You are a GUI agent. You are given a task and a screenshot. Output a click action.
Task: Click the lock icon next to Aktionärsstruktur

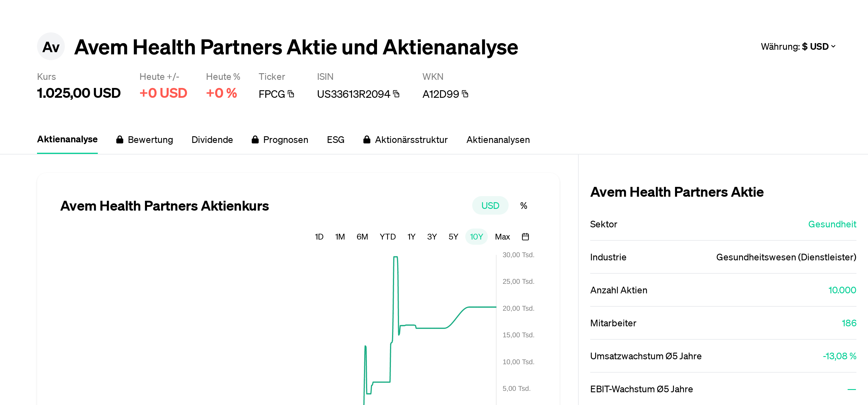coord(367,139)
